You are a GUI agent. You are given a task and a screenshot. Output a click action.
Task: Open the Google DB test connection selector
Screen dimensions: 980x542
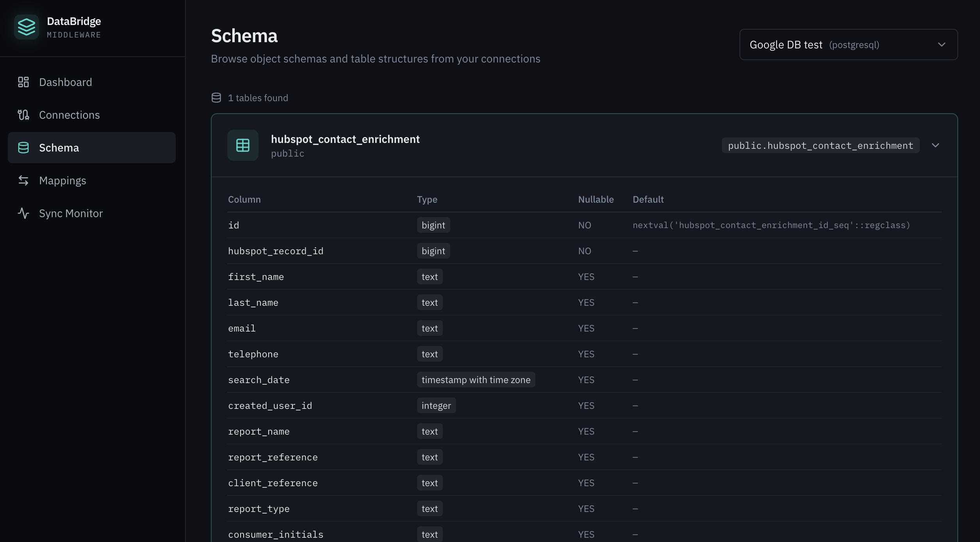point(847,44)
